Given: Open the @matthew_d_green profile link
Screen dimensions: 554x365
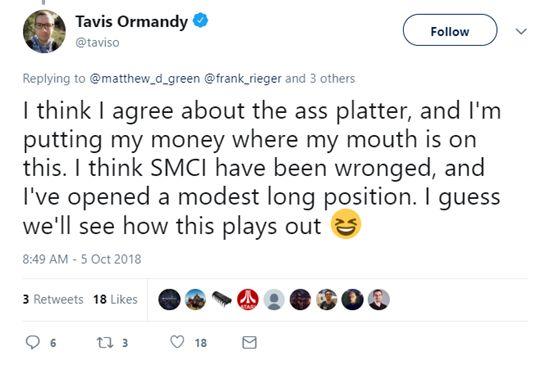Looking at the screenshot, I should [x=145, y=78].
